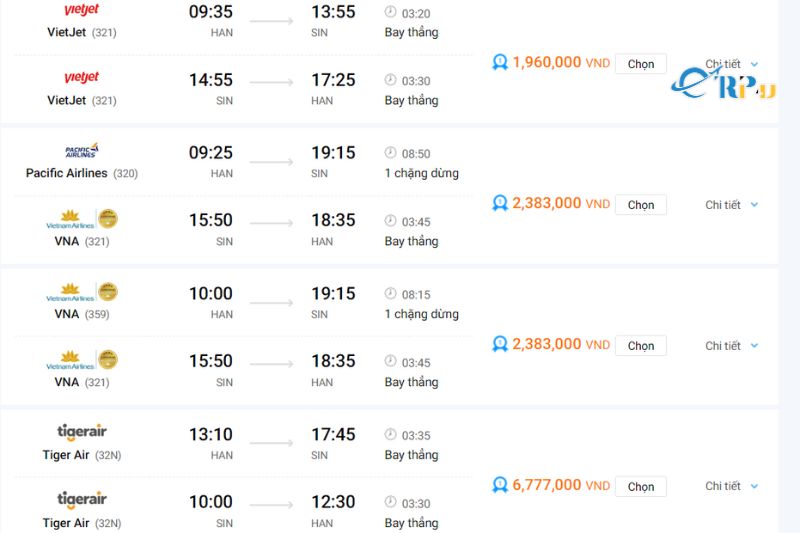Screen dimensions: 800x533
Task: Click the reward badge icon beside 1,960,000 VND
Action: pyautogui.click(x=500, y=62)
